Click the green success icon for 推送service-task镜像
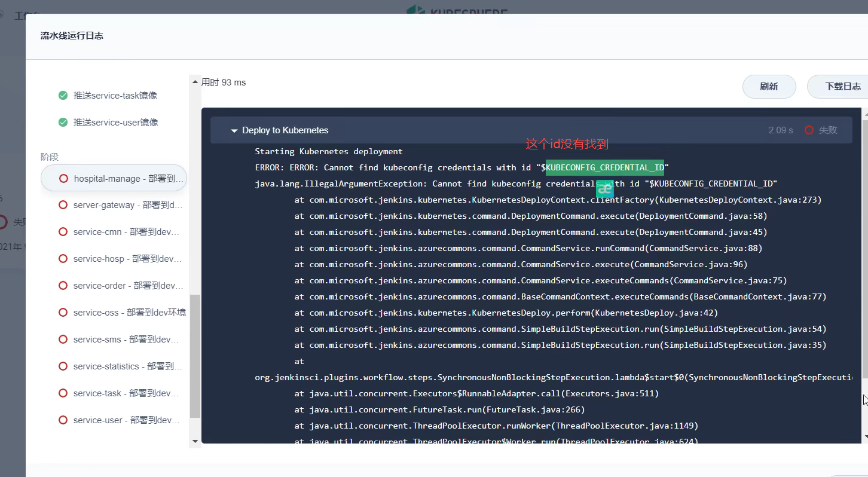The width and height of the screenshot is (868, 477). 63,96
